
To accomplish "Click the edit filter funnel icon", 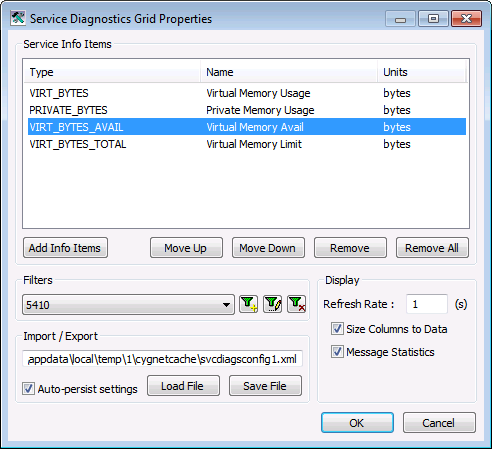I will coord(273,304).
